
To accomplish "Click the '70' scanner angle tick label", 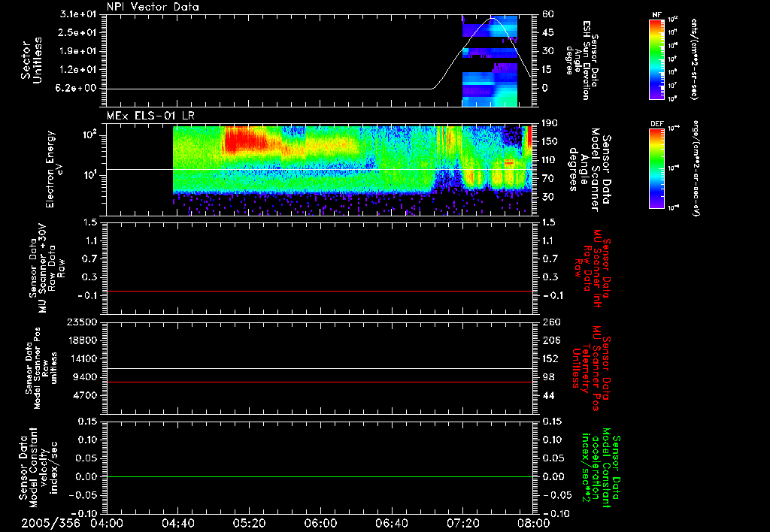I will coord(548,178).
